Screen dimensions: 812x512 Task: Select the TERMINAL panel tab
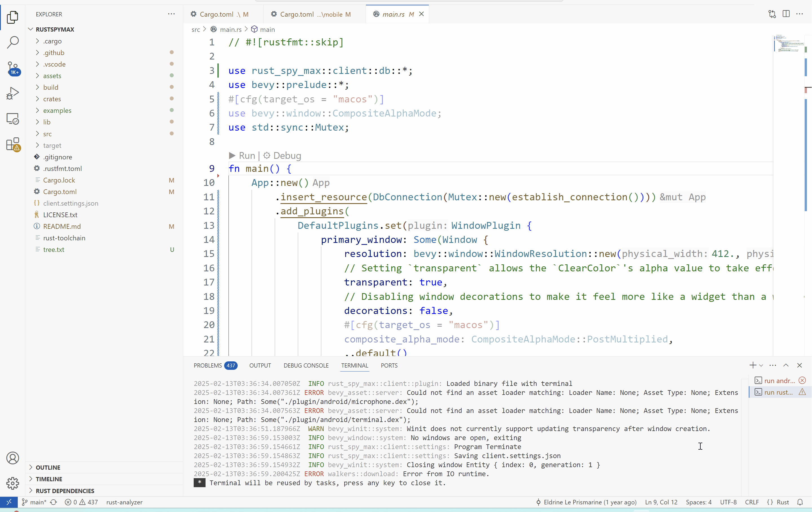tap(354, 365)
